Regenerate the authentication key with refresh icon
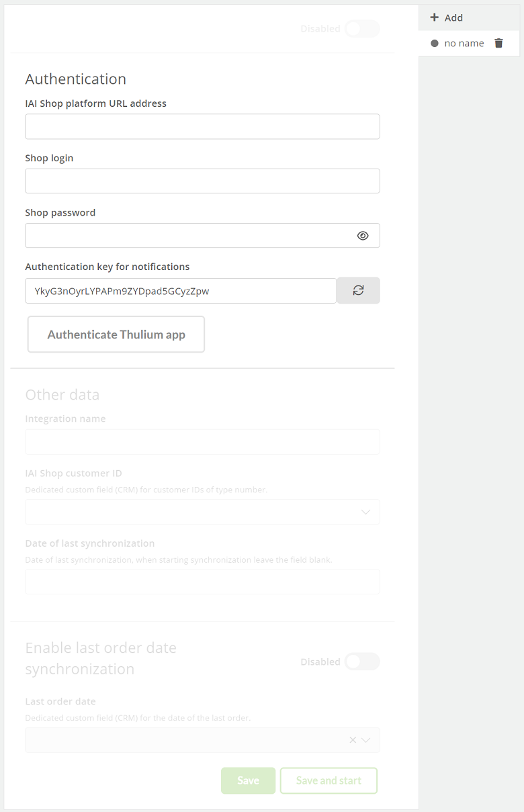Image resolution: width=524 pixels, height=812 pixels. click(358, 290)
